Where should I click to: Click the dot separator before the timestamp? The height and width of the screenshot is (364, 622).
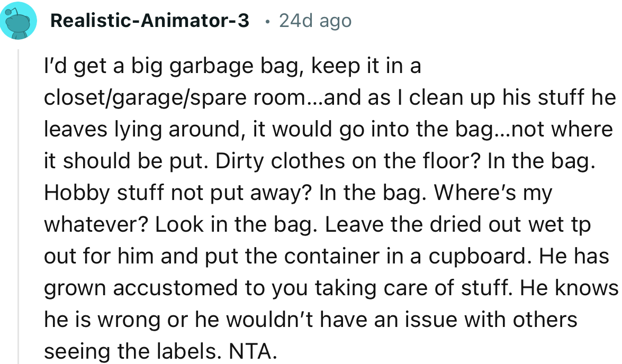coord(268,22)
